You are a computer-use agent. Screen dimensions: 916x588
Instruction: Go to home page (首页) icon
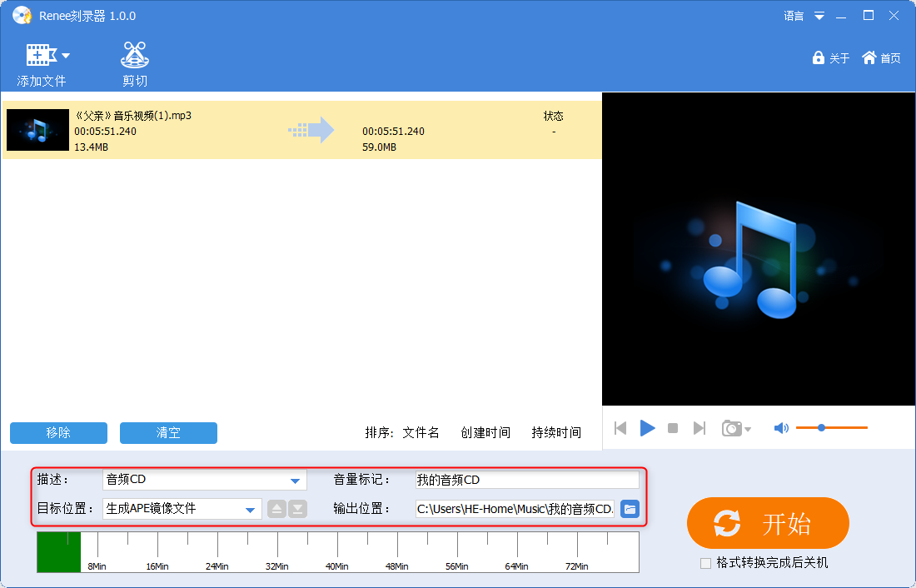[869, 57]
